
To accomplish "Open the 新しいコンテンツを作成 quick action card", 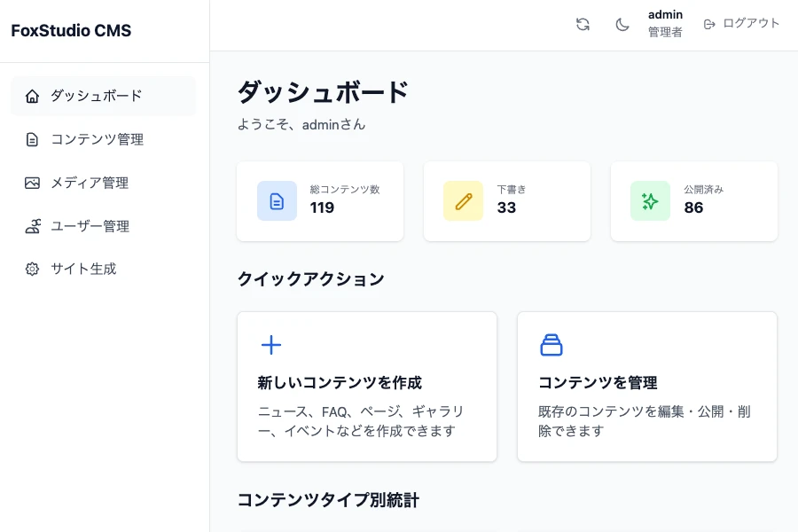I will (x=366, y=386).
